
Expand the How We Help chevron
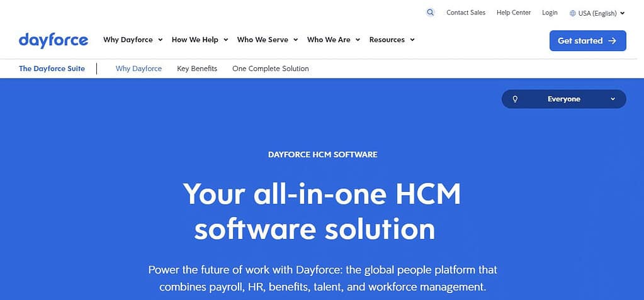point(226,40)
